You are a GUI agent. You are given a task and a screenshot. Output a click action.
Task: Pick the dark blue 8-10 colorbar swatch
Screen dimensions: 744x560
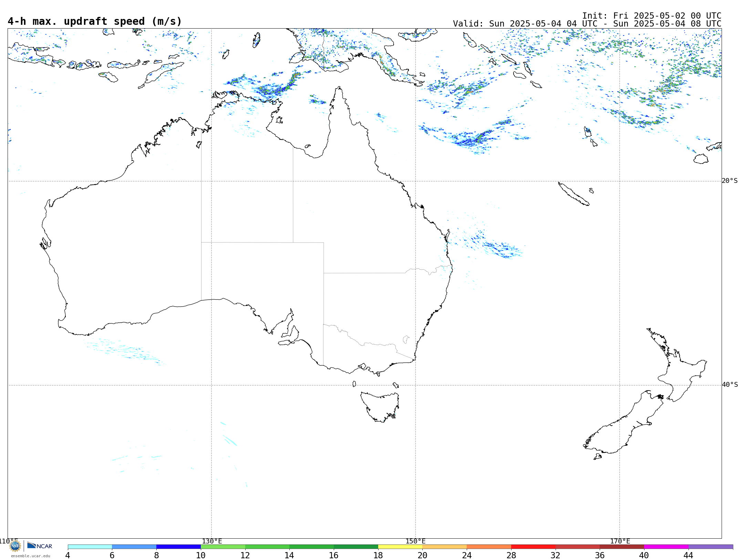pos(179,547)
